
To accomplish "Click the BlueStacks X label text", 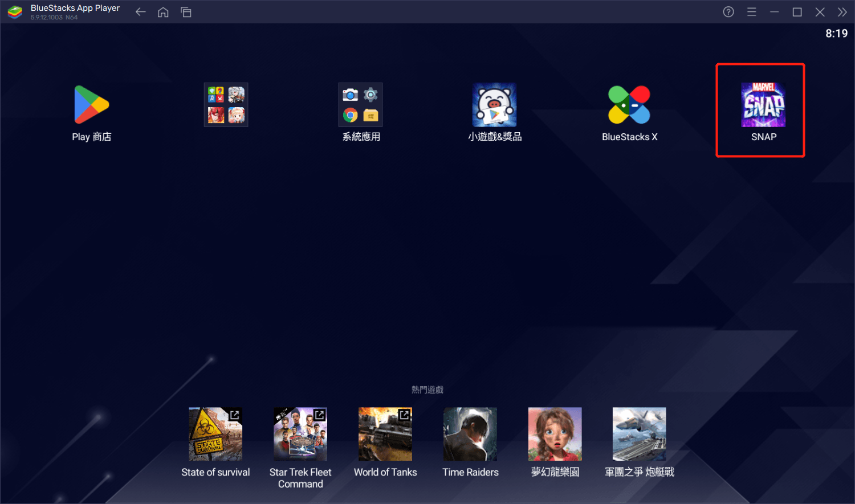I will coord(630,137).
